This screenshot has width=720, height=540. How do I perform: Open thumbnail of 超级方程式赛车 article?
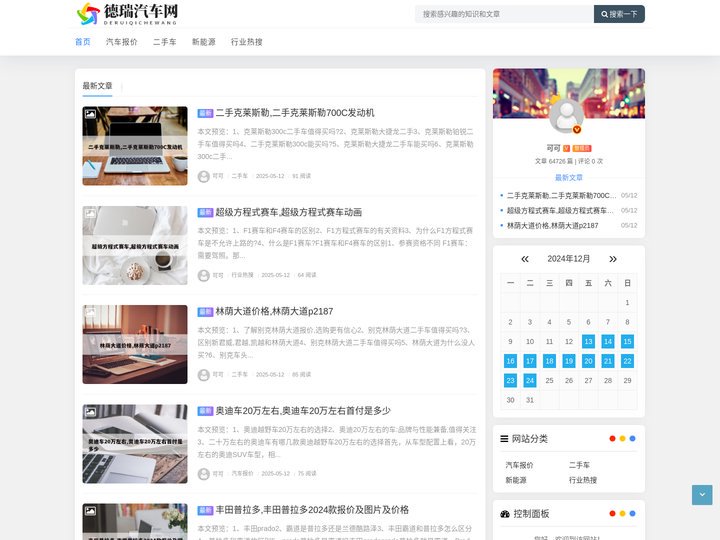(135, 245)
